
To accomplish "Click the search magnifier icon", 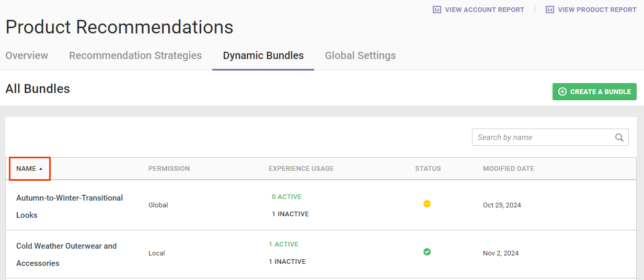I will point(619,137).
